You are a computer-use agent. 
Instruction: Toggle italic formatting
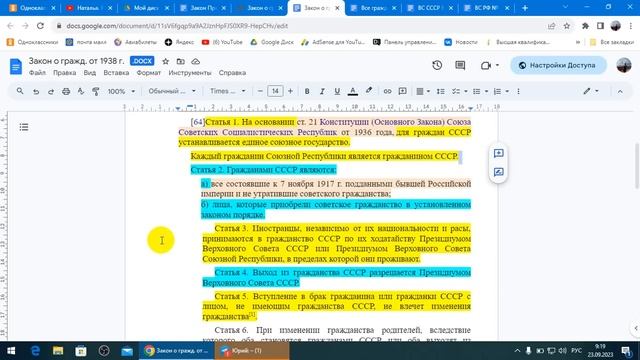pyautogui.click(x=322, y=91)
